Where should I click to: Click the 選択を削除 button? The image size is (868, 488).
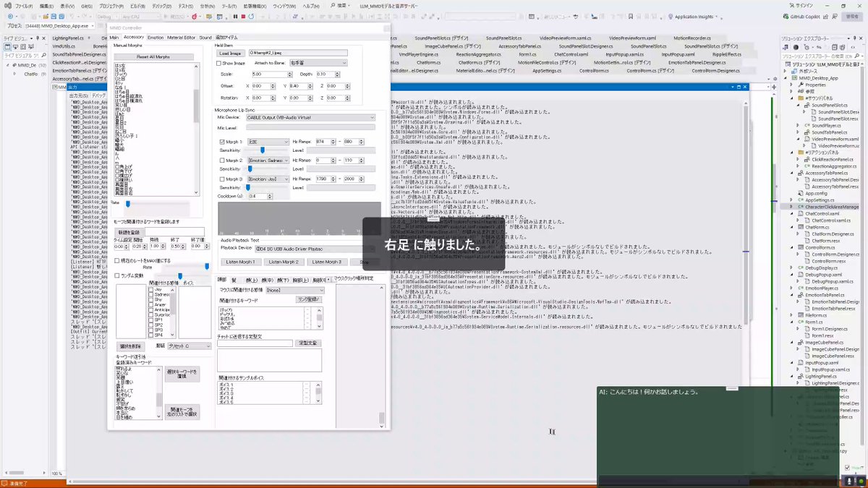click(130, 346)
